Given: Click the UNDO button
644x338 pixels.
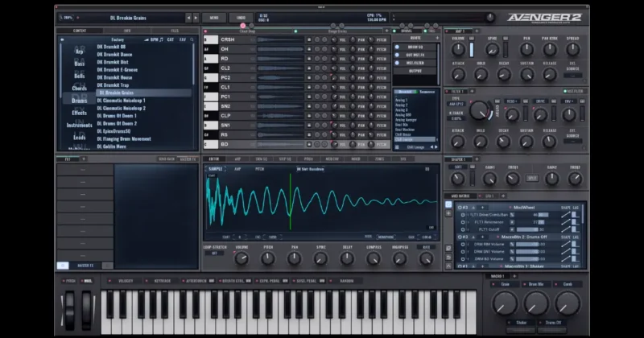Looking at the screenshot, I should [241, 18].
